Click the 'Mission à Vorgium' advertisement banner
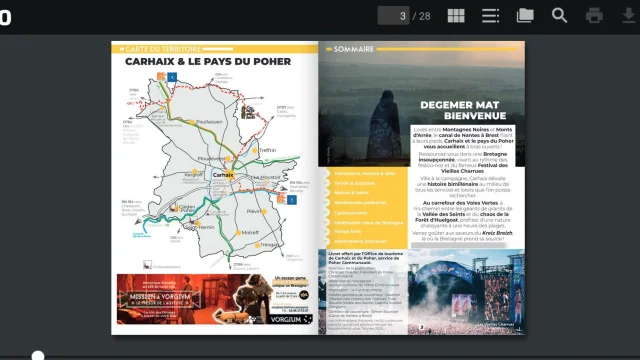The image size is (640, 360). (x=215, y=299)
